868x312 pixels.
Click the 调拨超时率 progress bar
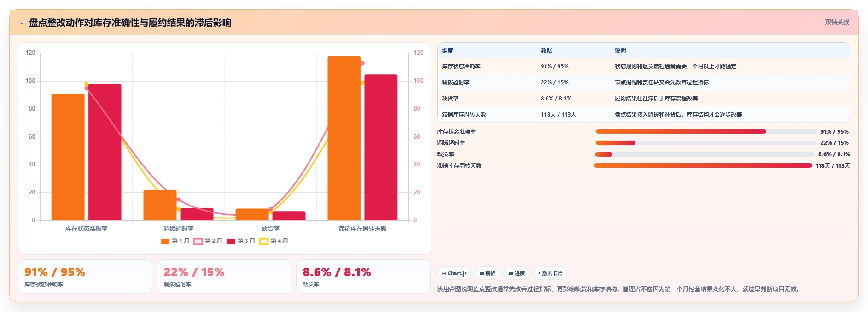click(x=705, y=143)
